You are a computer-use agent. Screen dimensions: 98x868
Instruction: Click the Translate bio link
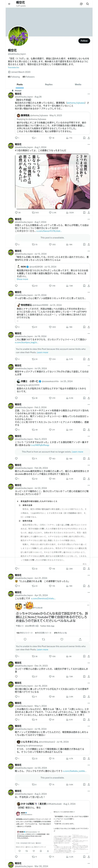tap(14, 67)
